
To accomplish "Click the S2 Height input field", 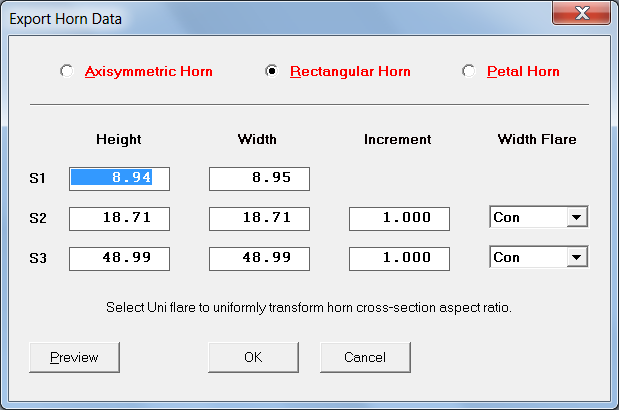I will 119,219.
